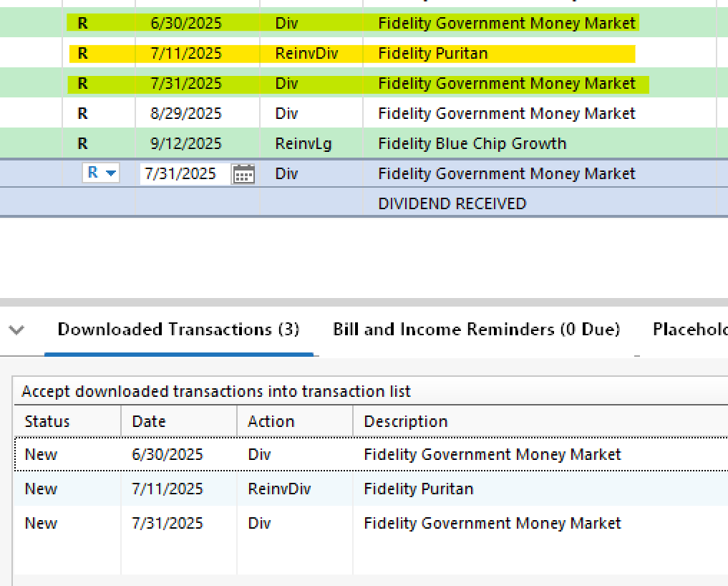Click highlighted register row Fidelity Puritan 7/11/2025
Viewport: 728px width, 586px height.
click(364, 53)
